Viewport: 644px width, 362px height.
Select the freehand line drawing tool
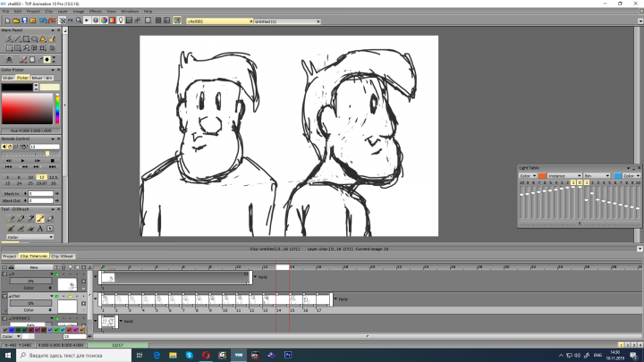tap(9, 39)
